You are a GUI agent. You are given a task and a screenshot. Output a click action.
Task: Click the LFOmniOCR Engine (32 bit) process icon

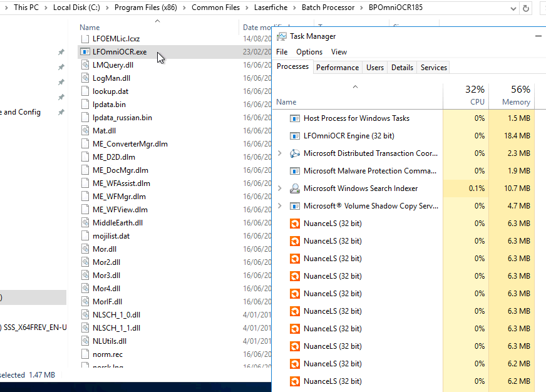295,136
